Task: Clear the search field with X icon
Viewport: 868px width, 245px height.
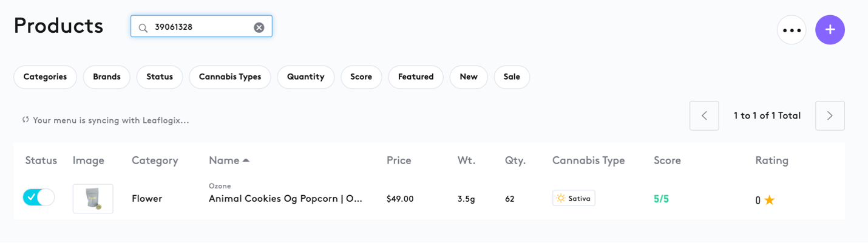Action: 259,27
